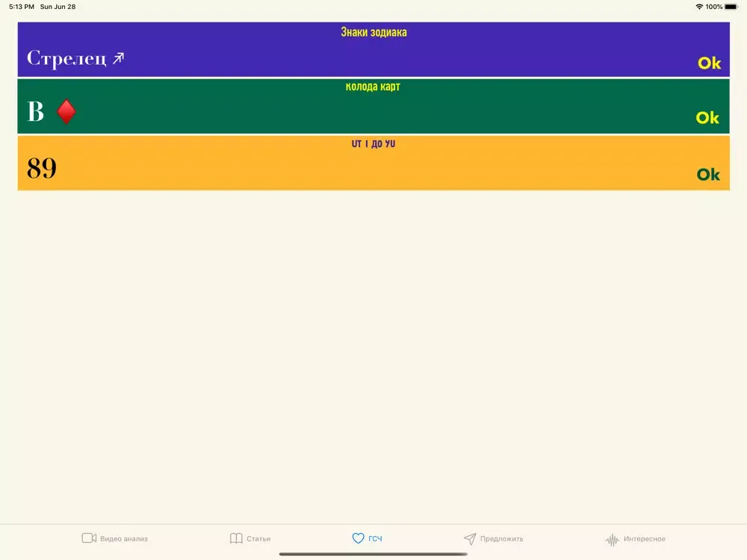
Task: Click the range heading in orange row
Action: pos(373,144)
